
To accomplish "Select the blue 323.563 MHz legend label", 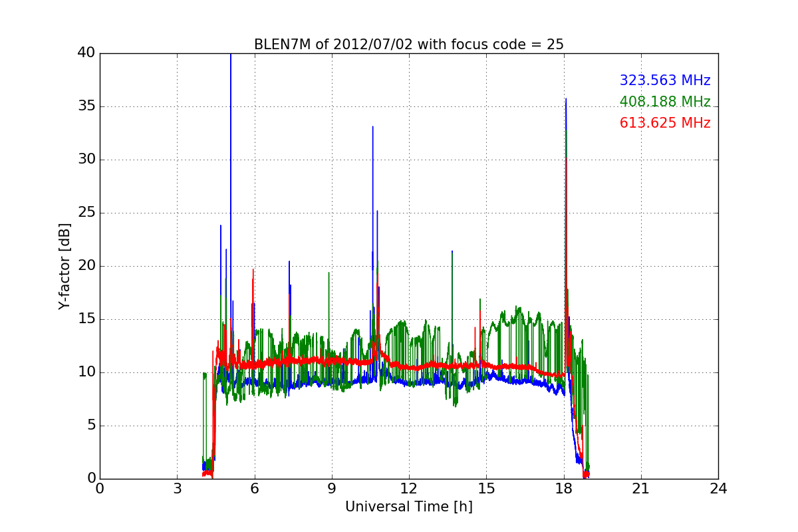I will pyautogui.click(x=665, y=80).
